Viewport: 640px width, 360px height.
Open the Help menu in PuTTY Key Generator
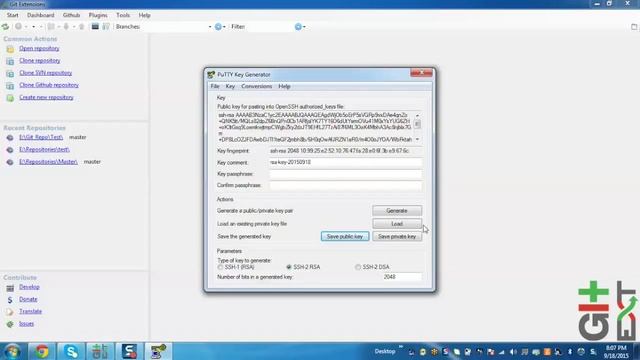pyautogui.click(x=284, y=87)
